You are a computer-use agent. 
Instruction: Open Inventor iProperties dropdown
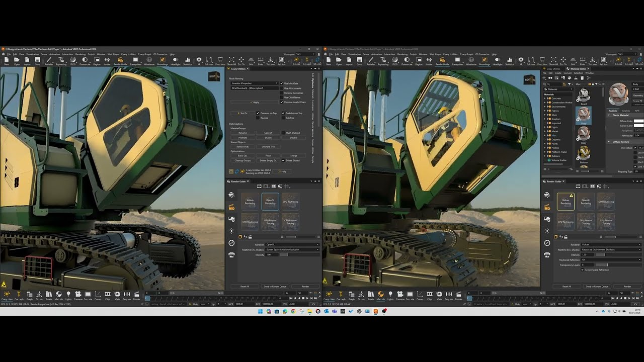254,83
